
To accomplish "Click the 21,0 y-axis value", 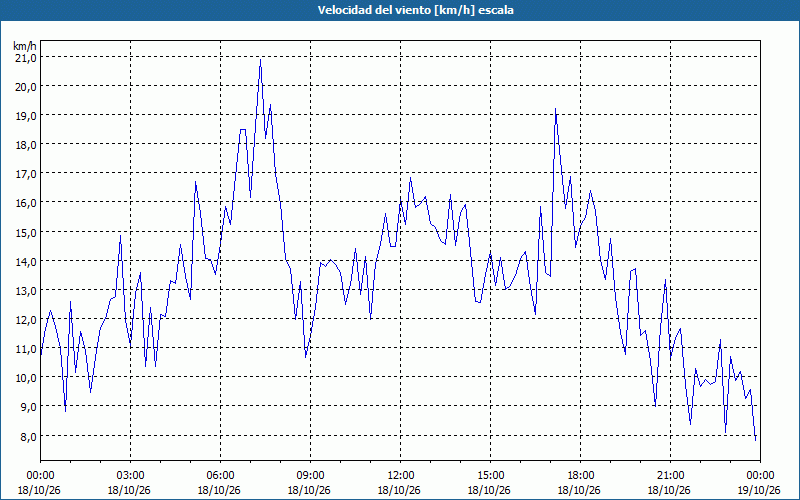I will tap(26, 58).
